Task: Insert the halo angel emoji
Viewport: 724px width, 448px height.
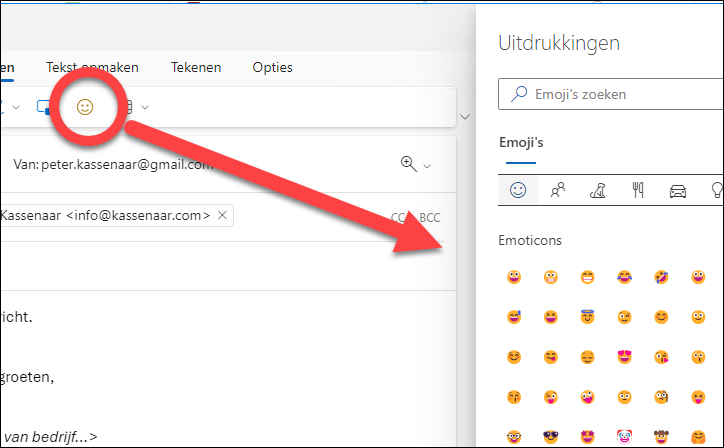Action: pyautogui.click(x=587, y=317)
